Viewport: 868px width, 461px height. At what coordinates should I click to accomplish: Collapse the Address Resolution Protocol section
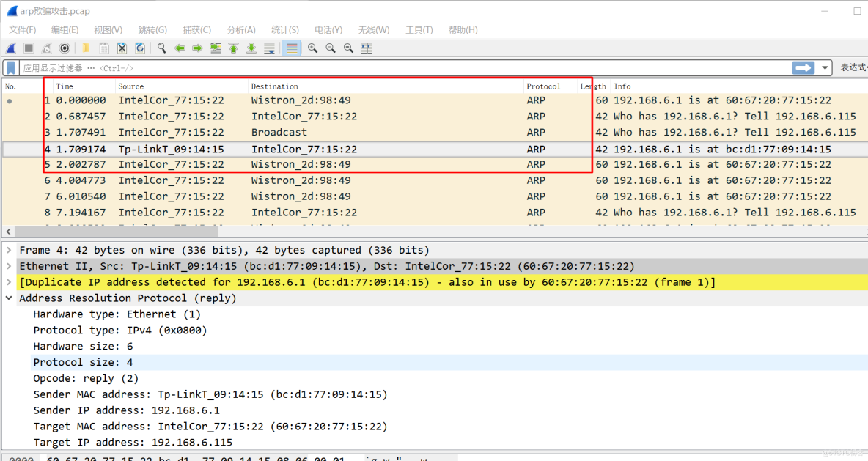9,298
